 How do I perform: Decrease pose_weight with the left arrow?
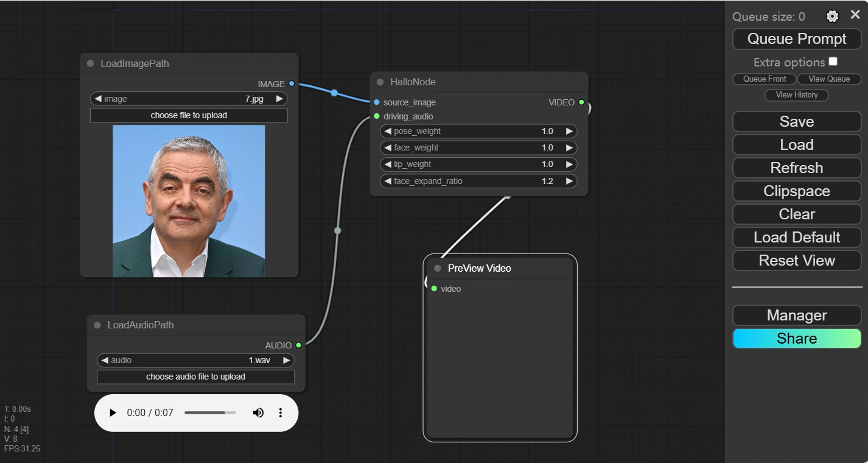pos(387,131)
